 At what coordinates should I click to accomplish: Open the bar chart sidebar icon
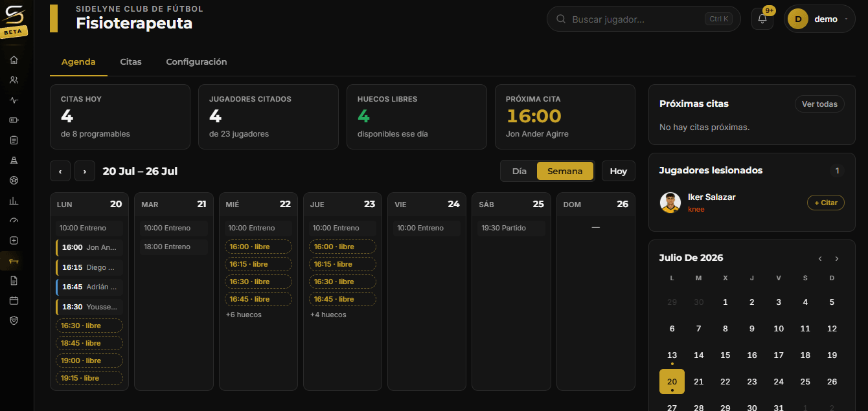(x=14, y=201)
